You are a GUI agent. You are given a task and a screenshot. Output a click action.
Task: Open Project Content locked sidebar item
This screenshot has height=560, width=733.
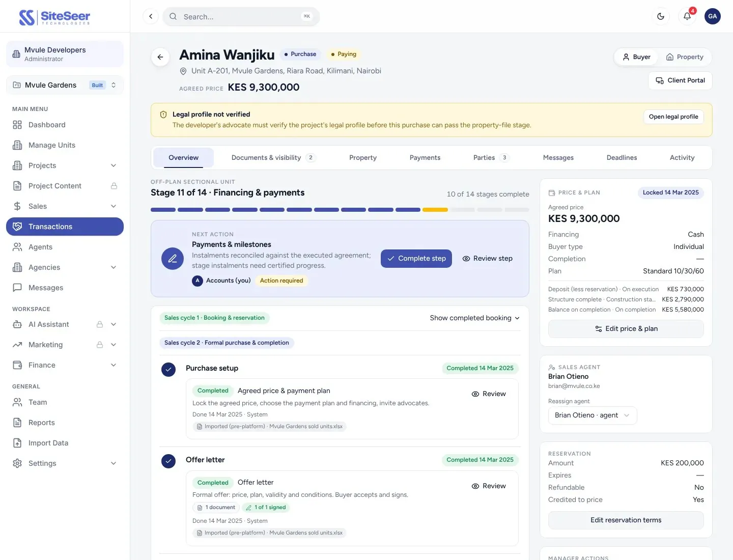65,186
